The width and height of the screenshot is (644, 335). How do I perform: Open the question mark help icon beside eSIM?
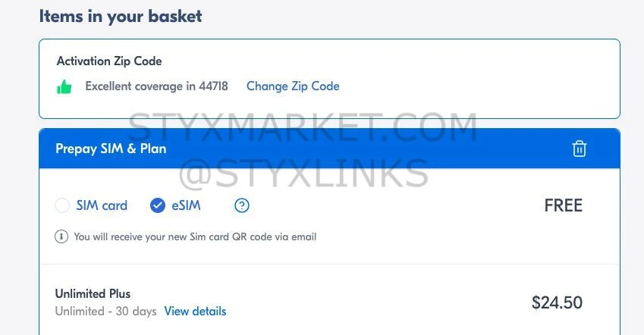tap(242, 205)
